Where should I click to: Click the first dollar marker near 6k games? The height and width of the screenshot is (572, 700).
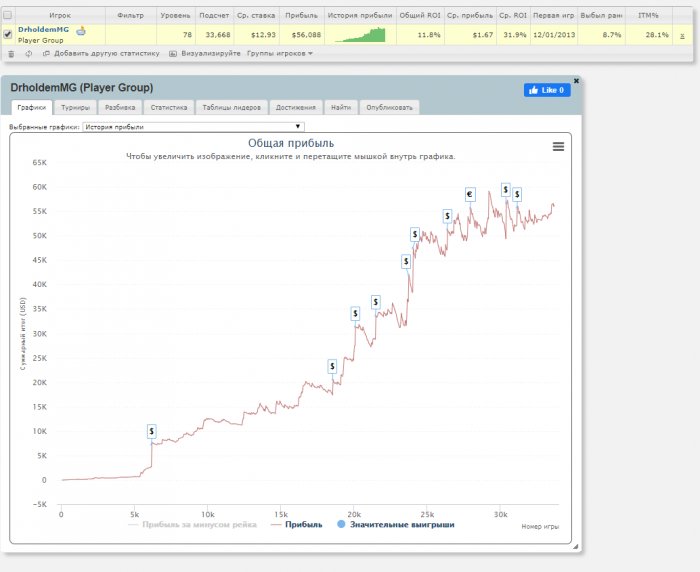point(151,431)
